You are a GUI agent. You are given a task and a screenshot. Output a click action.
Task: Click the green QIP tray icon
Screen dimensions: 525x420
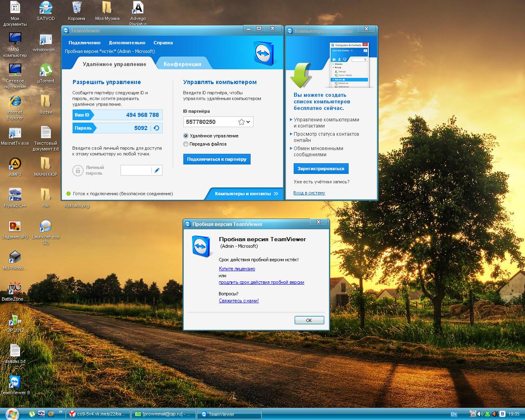[x=487, y=414]
